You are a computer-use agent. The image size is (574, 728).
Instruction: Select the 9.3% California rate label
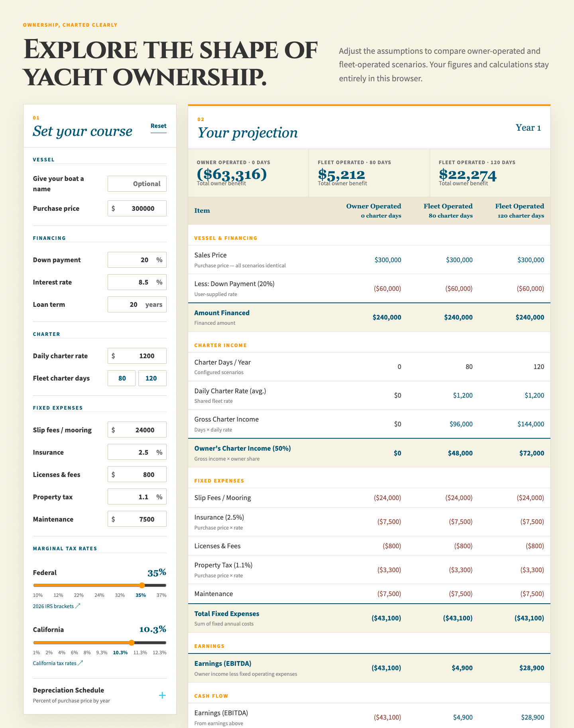click(x=102, y=653)
